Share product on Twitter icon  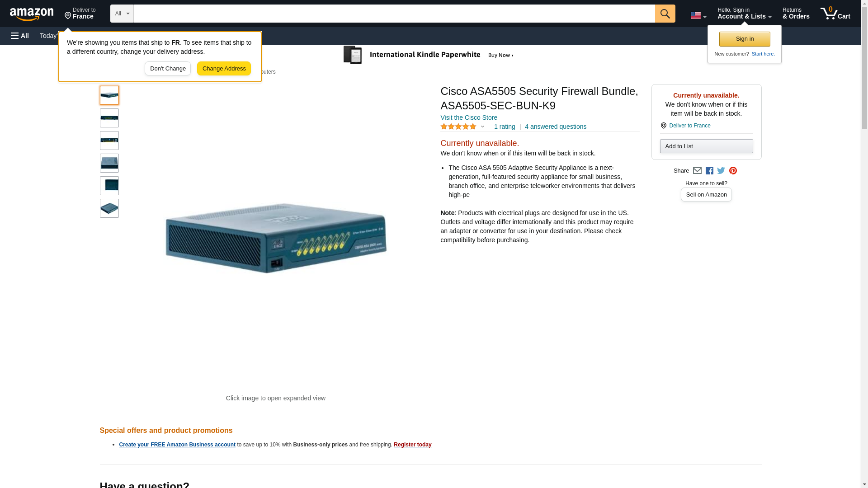coord(721,171)
